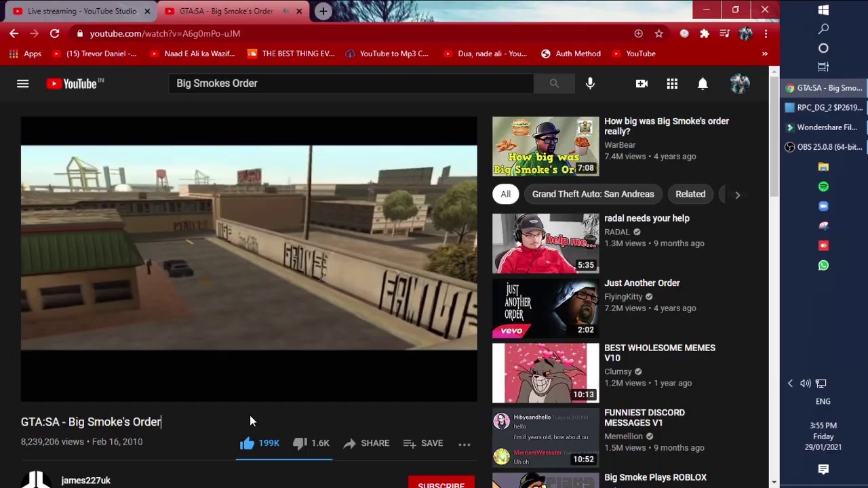Close the GTA:SA Big Smoke's Order tab

click(299, 12)
